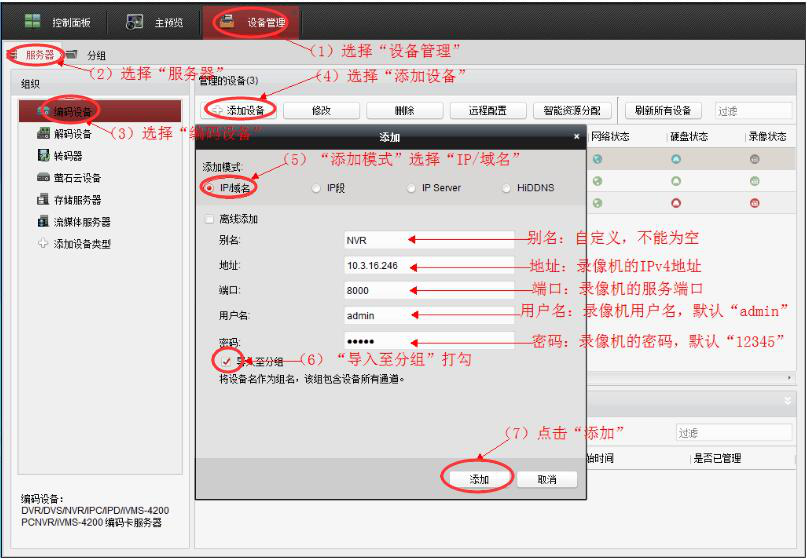Click the 取消 button

[547, 479]
